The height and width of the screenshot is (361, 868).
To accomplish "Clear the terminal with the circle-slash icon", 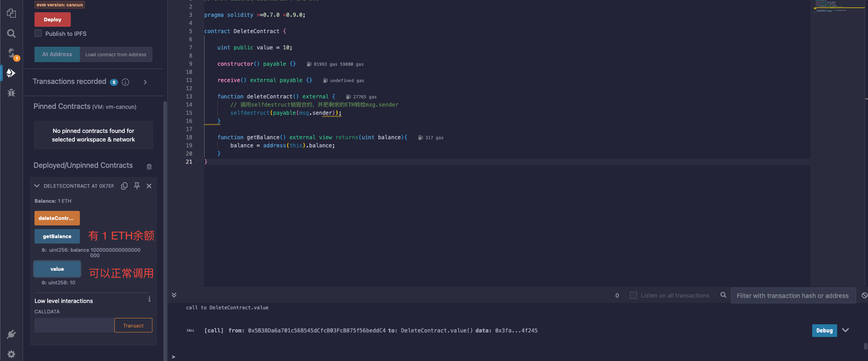I will pos(864,295).
